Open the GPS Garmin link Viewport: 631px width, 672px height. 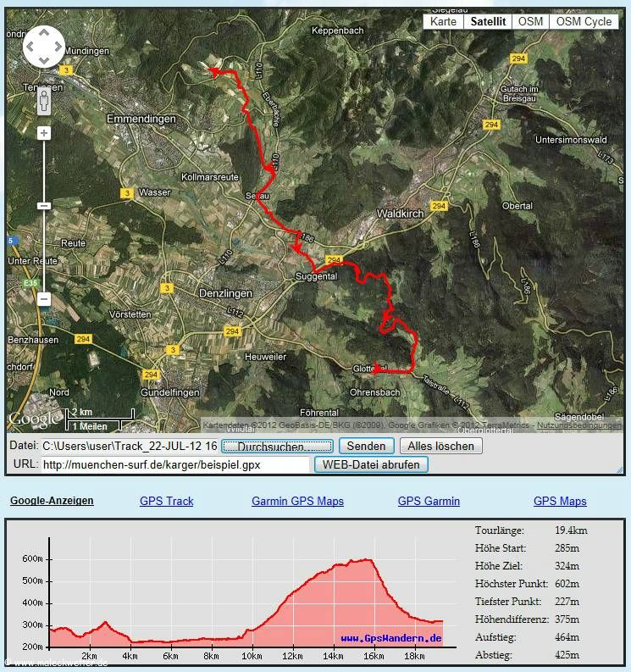tap(429, 502)
